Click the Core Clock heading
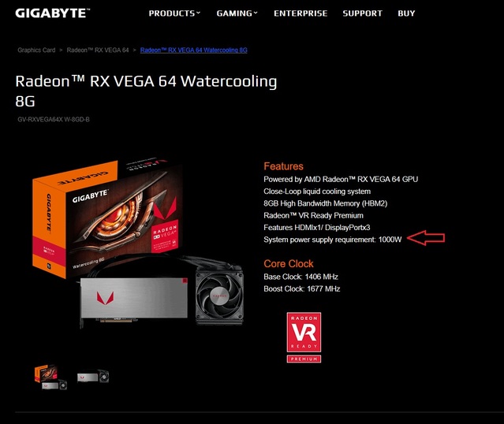The height and width of the screenshot is (424, 504). (289, 264)
